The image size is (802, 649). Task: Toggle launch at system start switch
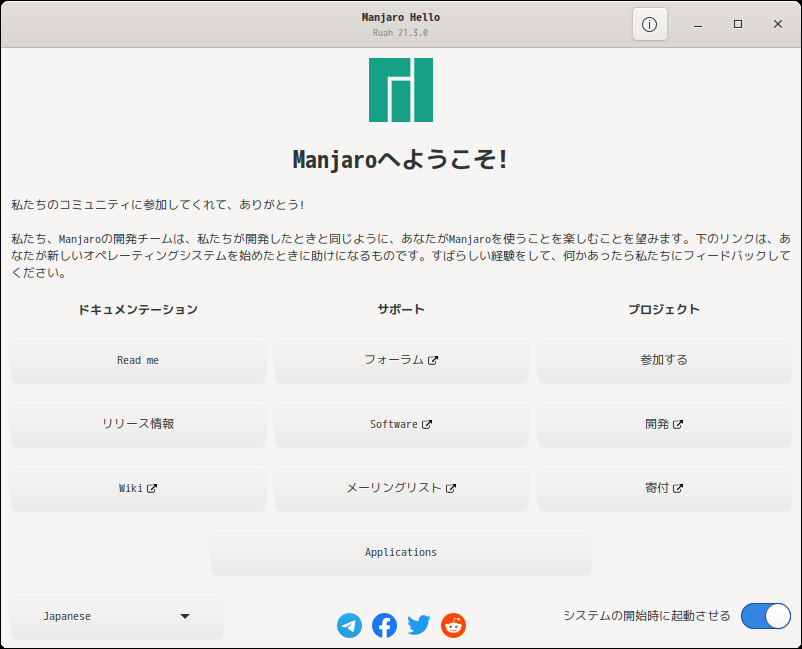766,616
